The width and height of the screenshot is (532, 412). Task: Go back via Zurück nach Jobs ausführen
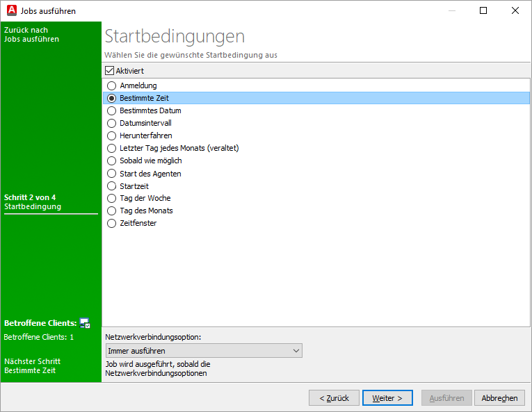tap(31, 35)
